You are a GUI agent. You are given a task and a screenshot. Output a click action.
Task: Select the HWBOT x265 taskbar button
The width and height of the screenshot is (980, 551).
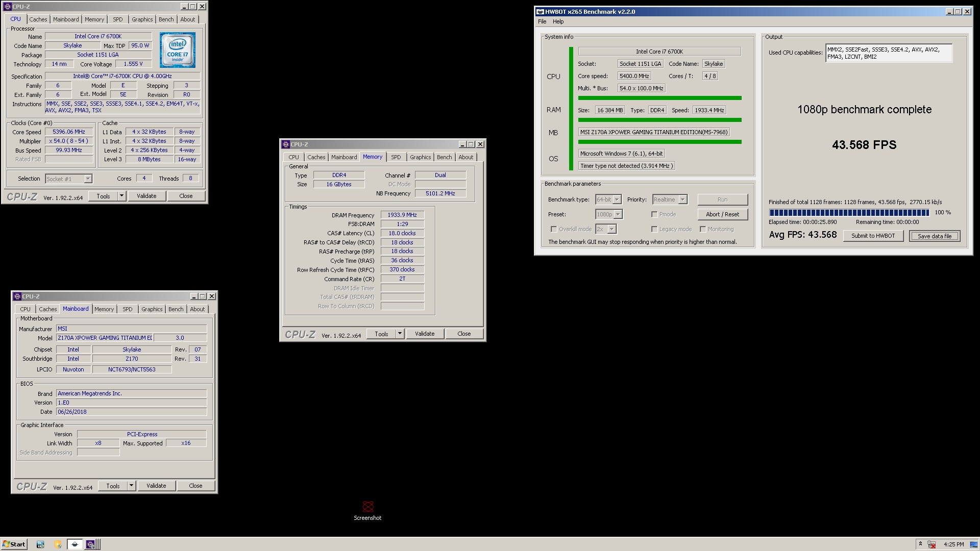pos(75,544)
